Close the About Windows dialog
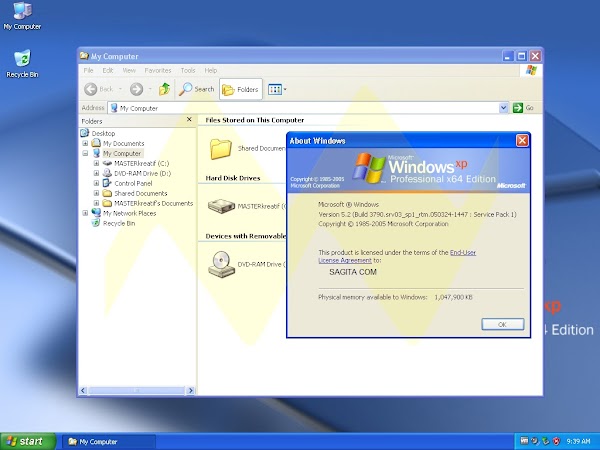The image size is (600, 450). point(522,140)
